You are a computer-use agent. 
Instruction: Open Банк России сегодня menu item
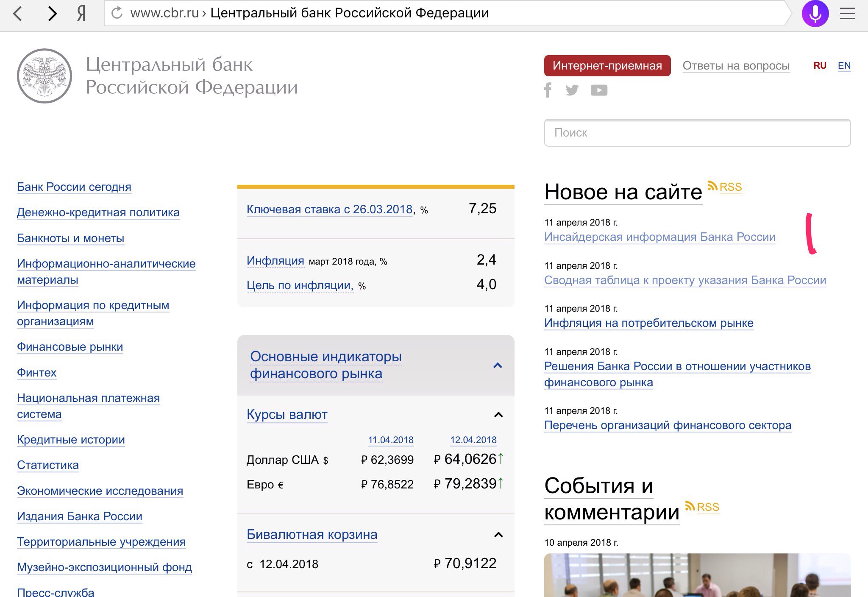pyautogui.click(x=74, y=187)
